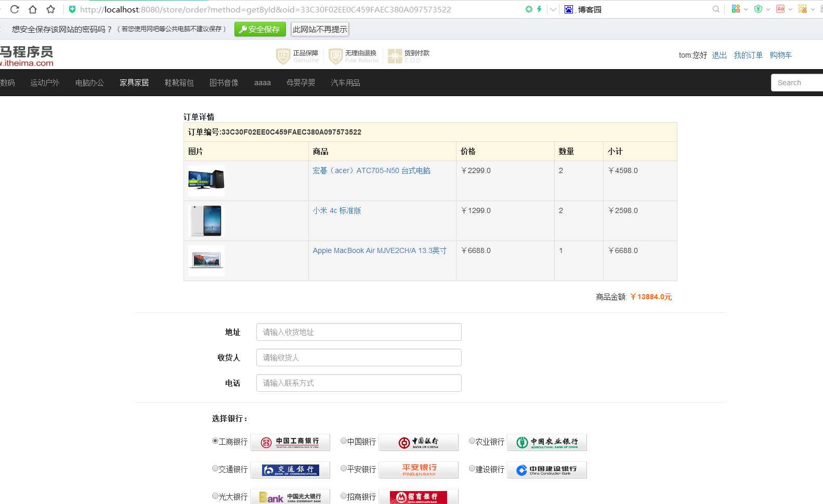Click the itheima.com site logo
Image resolution: width=823 pixels, height=504 pixels.
(x=27, y=56)
